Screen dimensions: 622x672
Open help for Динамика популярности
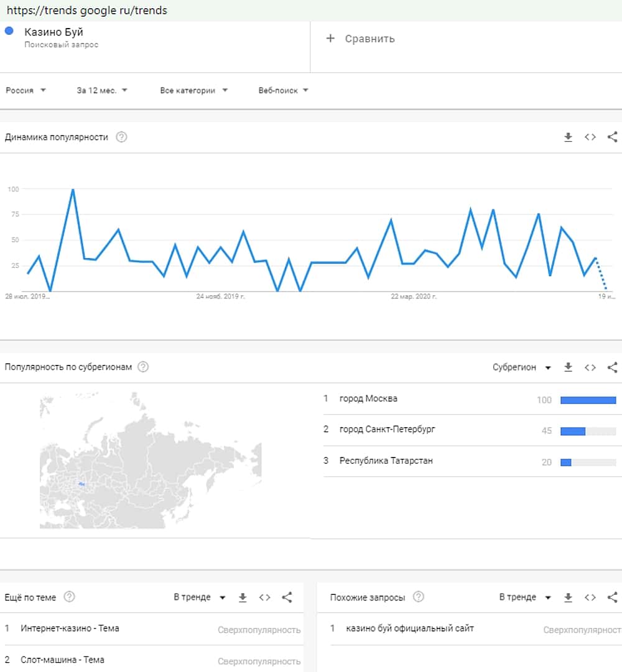(x=122, y=137)
